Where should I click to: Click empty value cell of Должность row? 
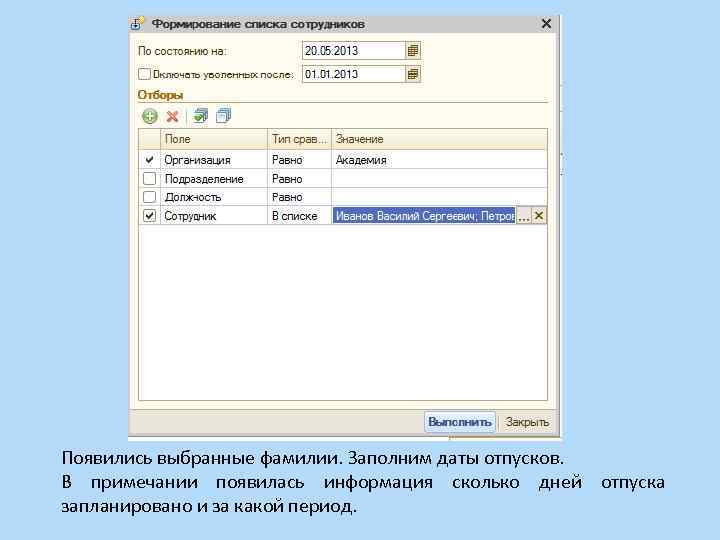tap(439, 197)
